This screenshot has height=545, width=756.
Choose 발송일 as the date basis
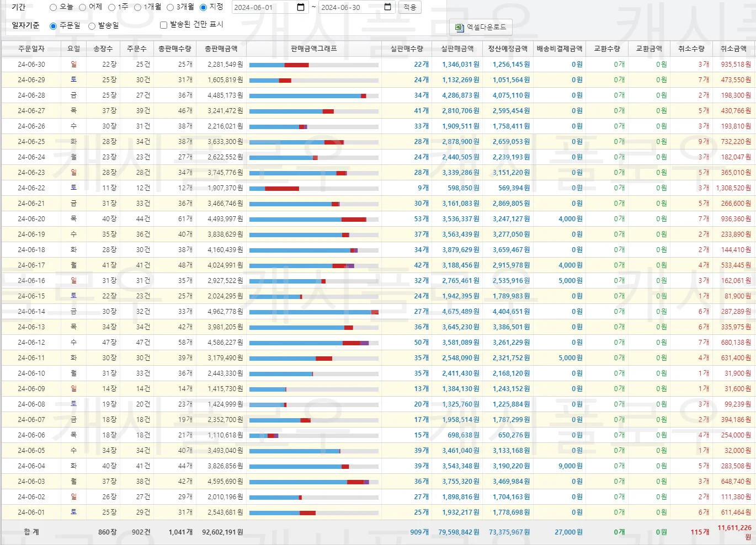pyautogui.click(x=92, y=26)
